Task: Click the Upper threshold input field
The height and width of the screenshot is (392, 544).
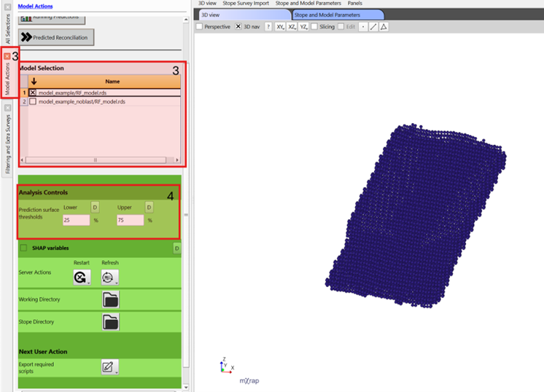Action: point(130,220)
